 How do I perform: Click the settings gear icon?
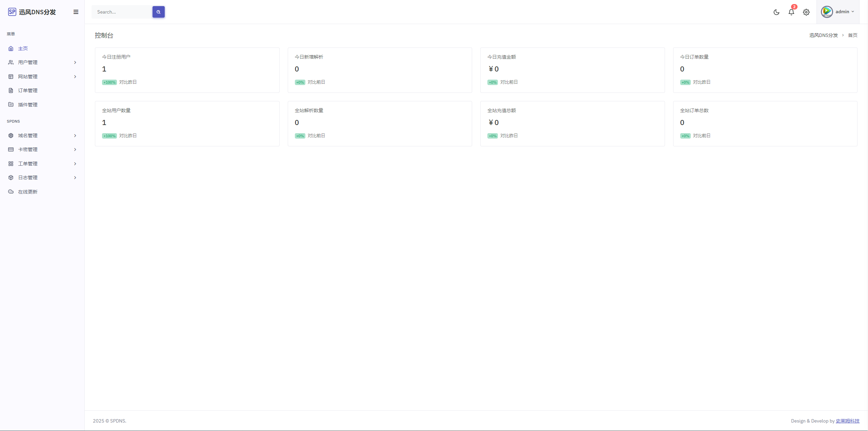point(806,12)
